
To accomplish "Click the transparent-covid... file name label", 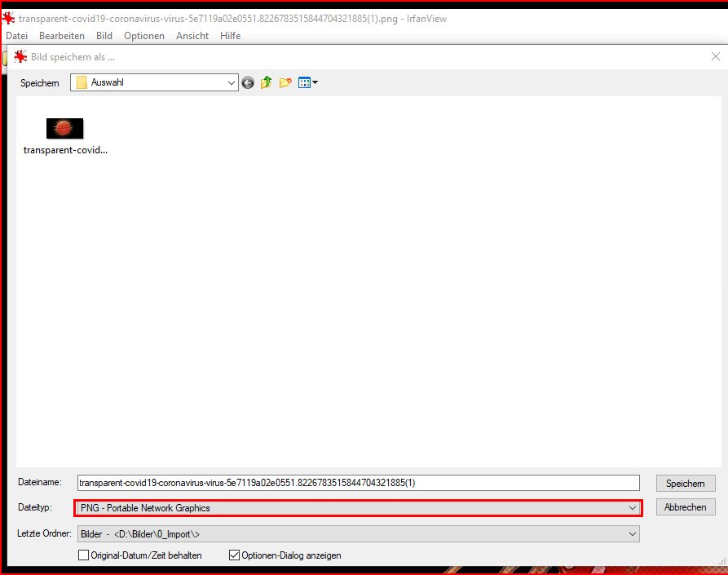I will (x=65, y=150).
